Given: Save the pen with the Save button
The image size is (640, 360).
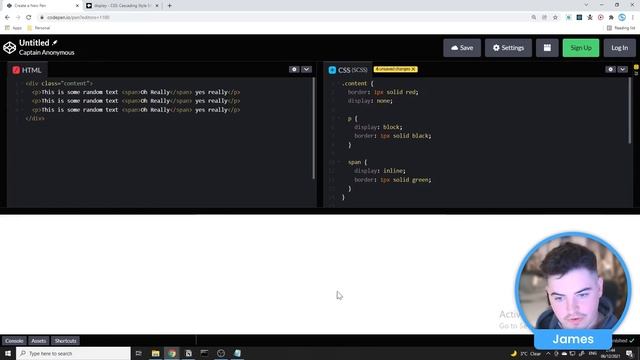Looking at the screenshot, I should point(462,48).
